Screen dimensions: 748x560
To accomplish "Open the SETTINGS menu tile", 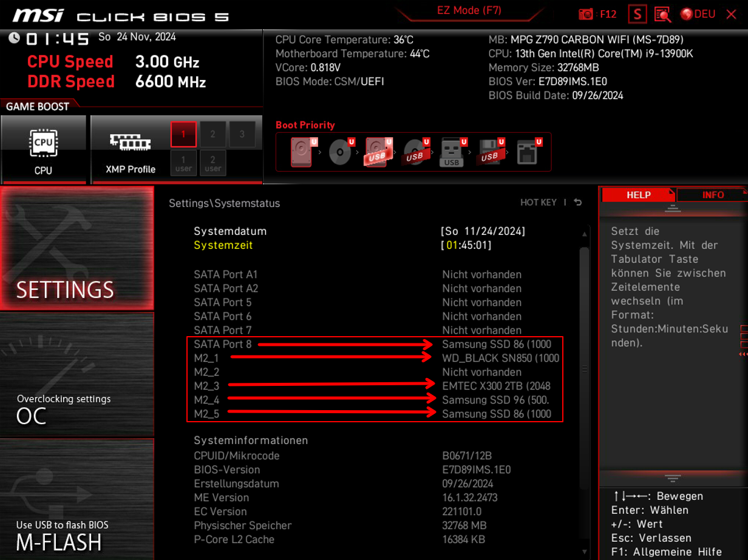I will tap(76, 249).
